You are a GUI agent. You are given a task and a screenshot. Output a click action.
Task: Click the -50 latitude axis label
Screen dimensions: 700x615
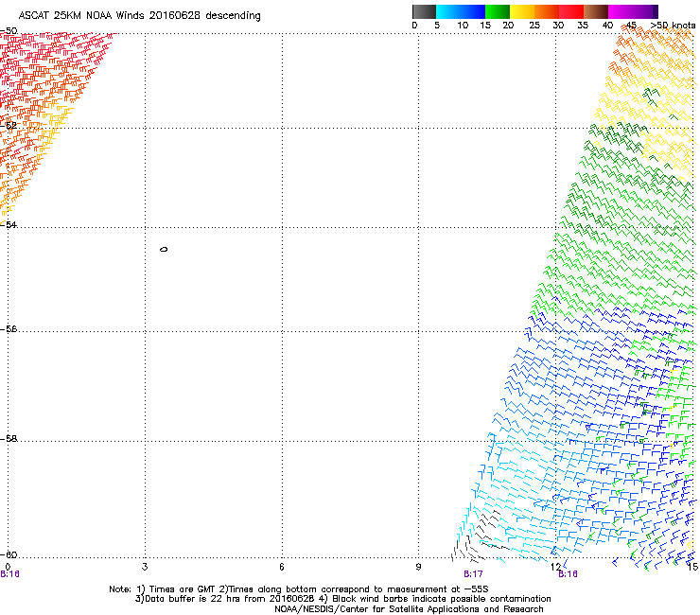tap(9, 31)
